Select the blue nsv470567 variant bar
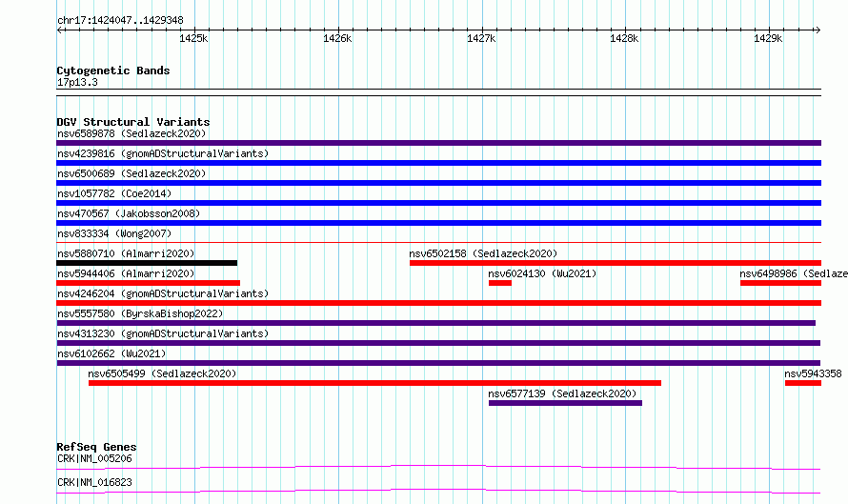The image size is (848, 504). (438, 223)
